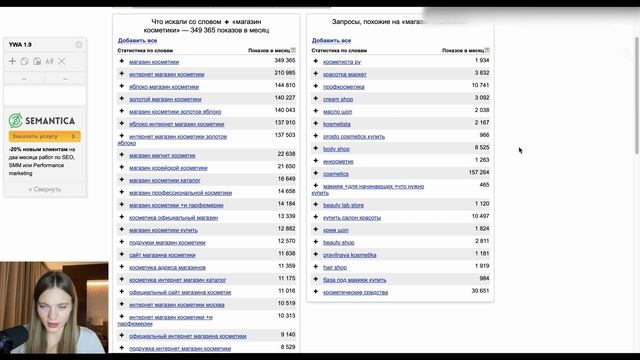Image resolution: width=640 pixels, height=360 pixels.
Task: Click the copy list icon in YWA toolbar
Action: 24,61
